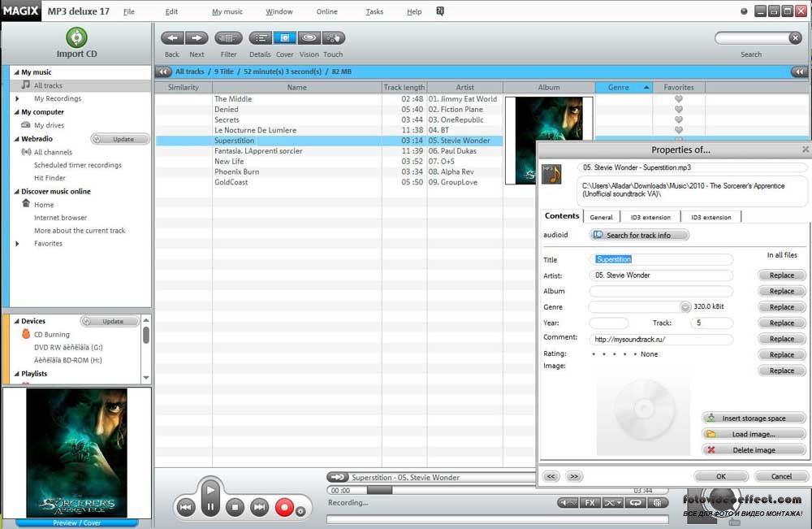Open the File menu
The image size is (812, 529).
click(x=129, y=11)
